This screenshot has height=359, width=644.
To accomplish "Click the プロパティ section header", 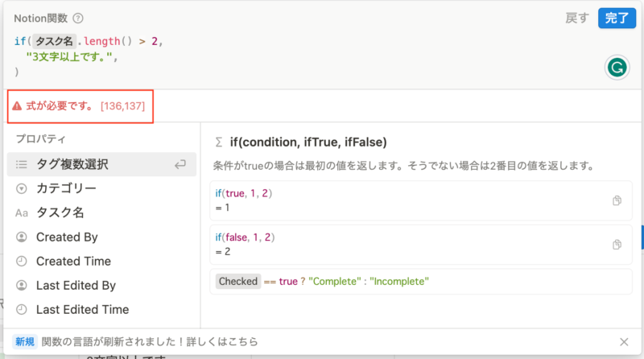I will click(x=40, y=138).
